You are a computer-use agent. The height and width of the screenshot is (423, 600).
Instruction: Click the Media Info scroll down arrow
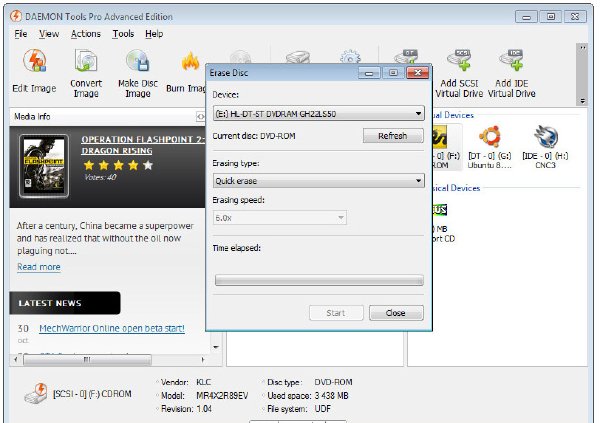pyautogui.click(x=216, y=347)
